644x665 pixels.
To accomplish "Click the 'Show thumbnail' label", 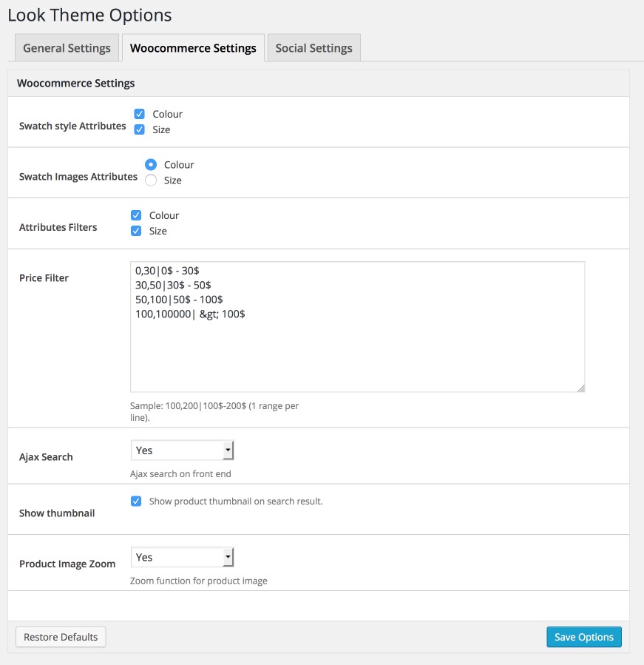I will click(57, 513).
